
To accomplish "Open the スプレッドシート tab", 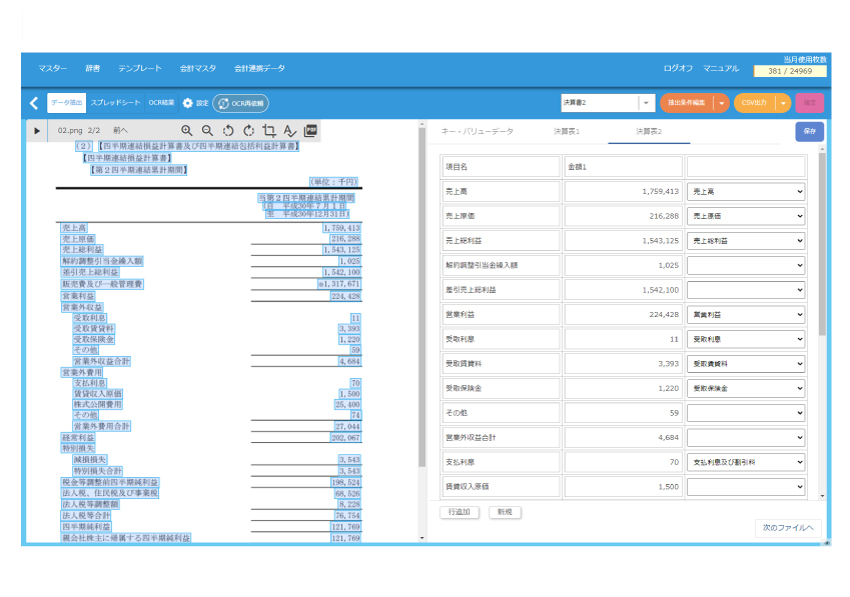I will click(116, 103).
